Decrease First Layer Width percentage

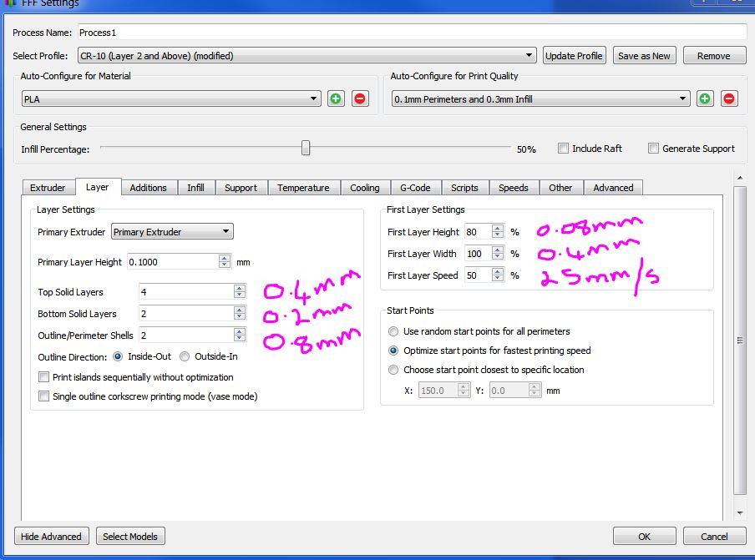[x=498, y=256]
